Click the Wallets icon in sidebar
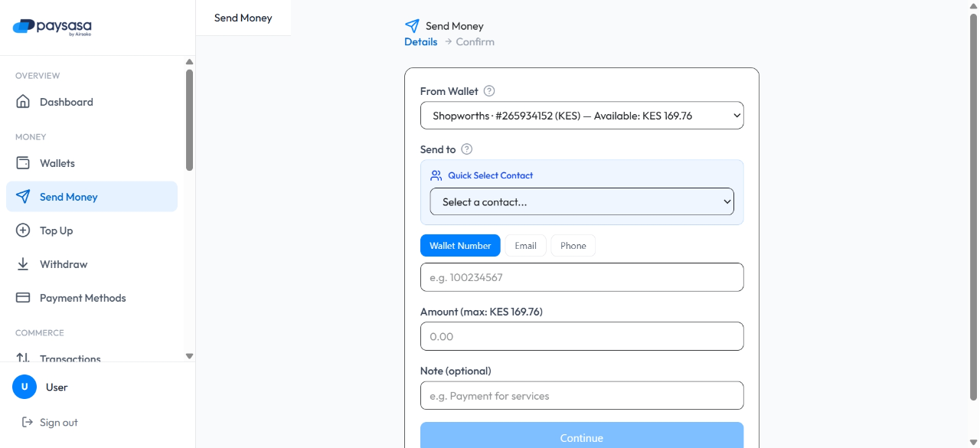Viewport: 980px width, 448px height. 23,163
